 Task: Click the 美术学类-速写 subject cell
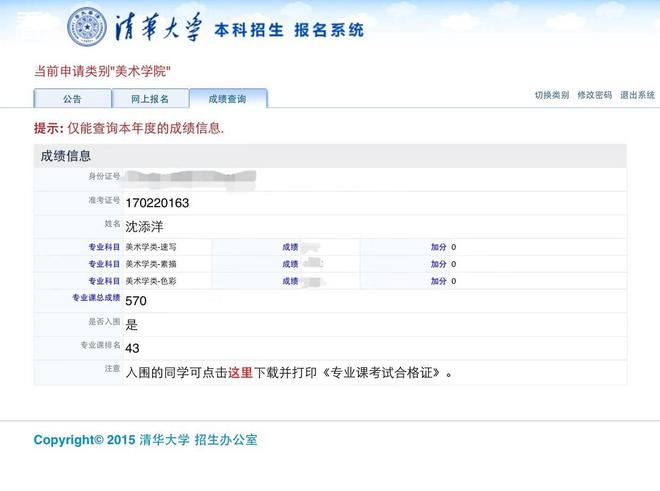(x=151, y=246)
